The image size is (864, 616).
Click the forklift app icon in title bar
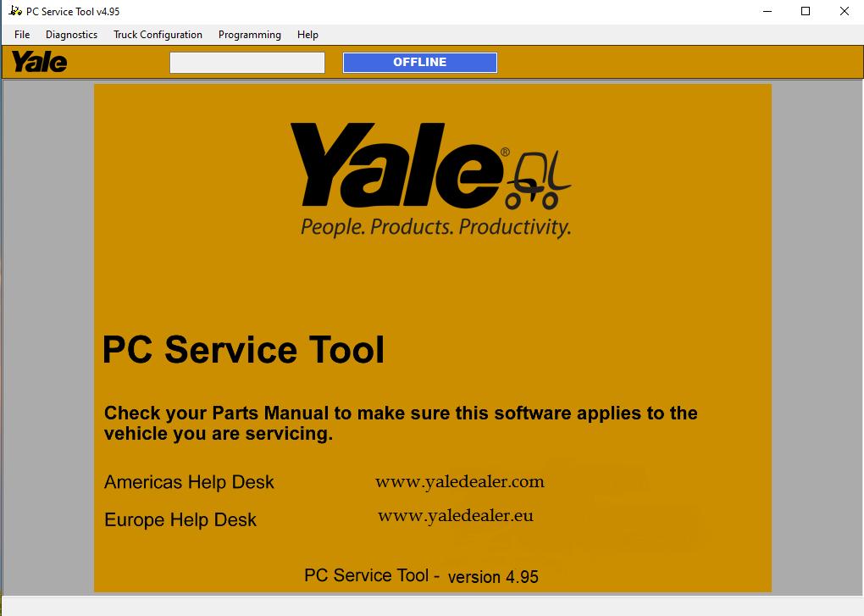[x=15, y=11]
